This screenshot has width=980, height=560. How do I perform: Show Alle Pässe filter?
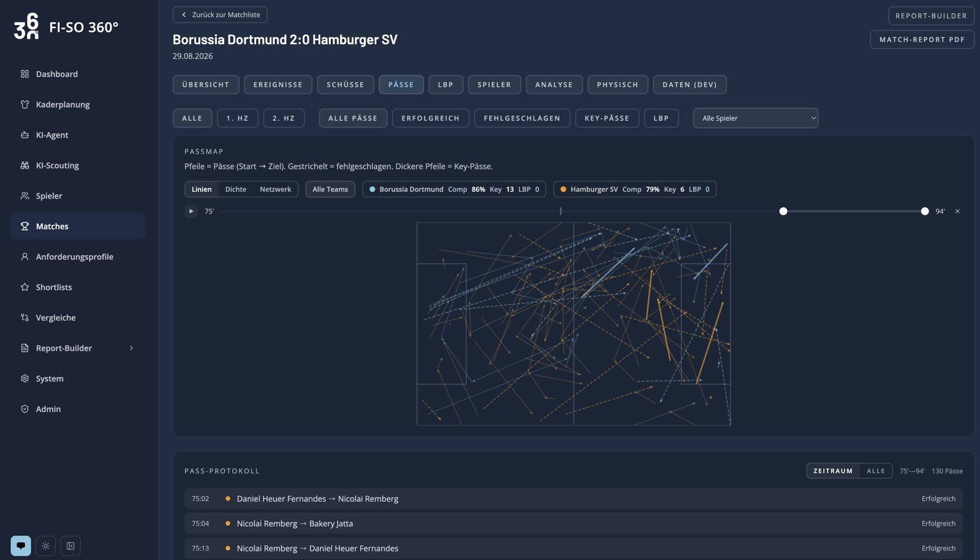tap(353, 118)
